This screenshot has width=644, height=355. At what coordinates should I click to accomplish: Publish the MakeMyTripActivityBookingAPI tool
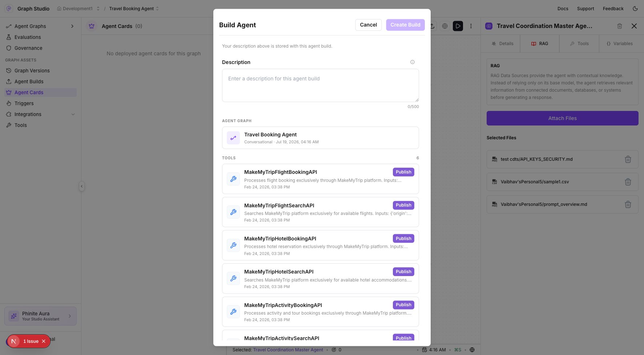(403, 305)
